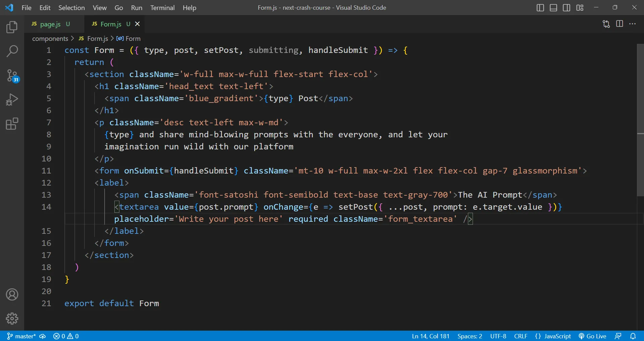Click the Form symbol breadcrumb
644x341 pixels.
[x=128, y=39]
